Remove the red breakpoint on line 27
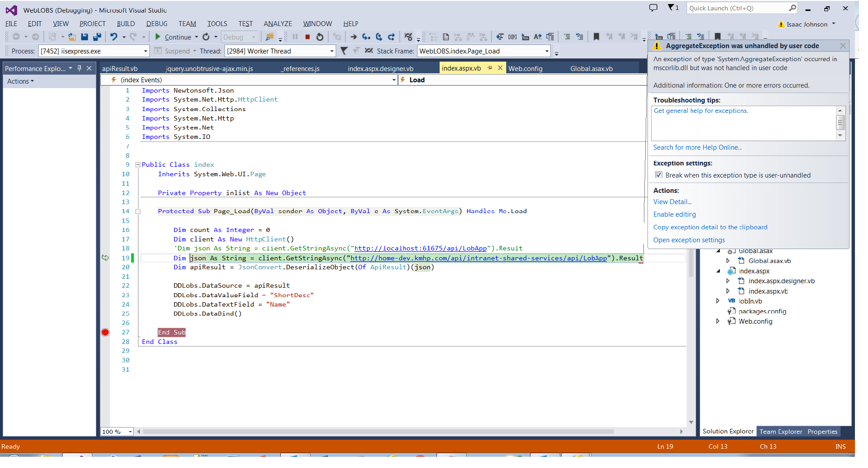 click(105, 332)
